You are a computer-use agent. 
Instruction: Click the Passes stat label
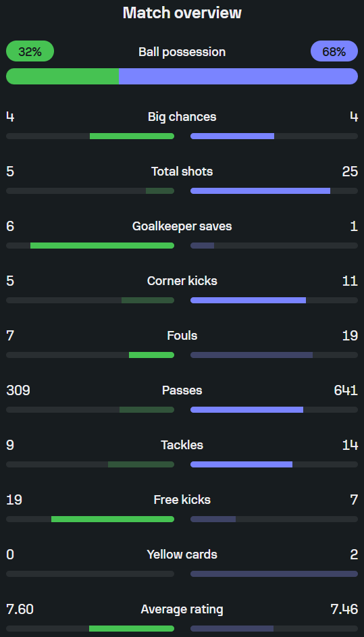tap(182, 390)
